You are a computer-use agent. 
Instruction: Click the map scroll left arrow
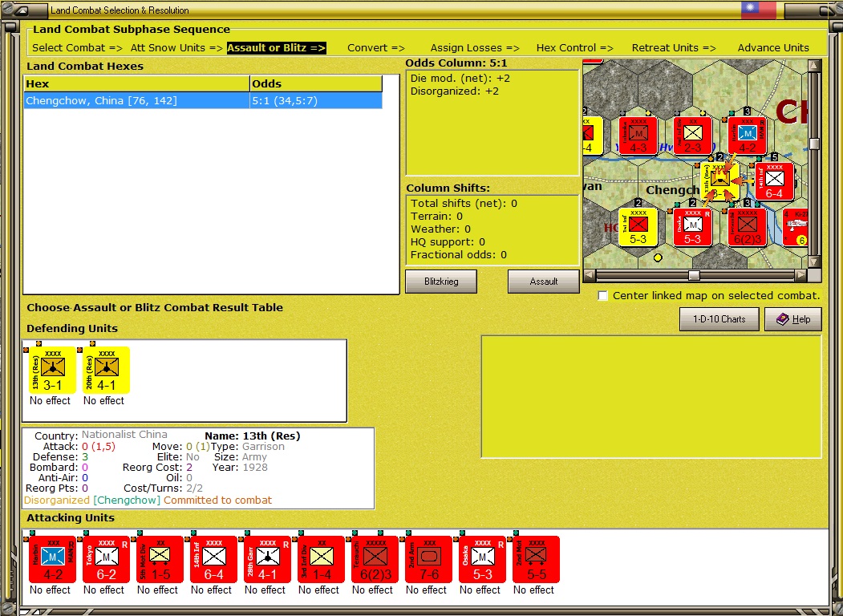[x=590, y=275]
